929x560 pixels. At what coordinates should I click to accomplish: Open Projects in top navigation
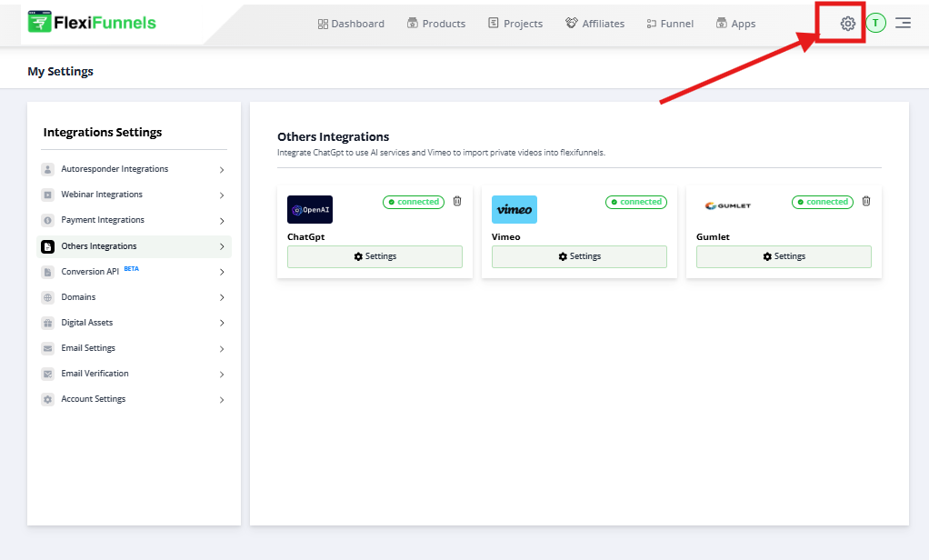(515, 24)
